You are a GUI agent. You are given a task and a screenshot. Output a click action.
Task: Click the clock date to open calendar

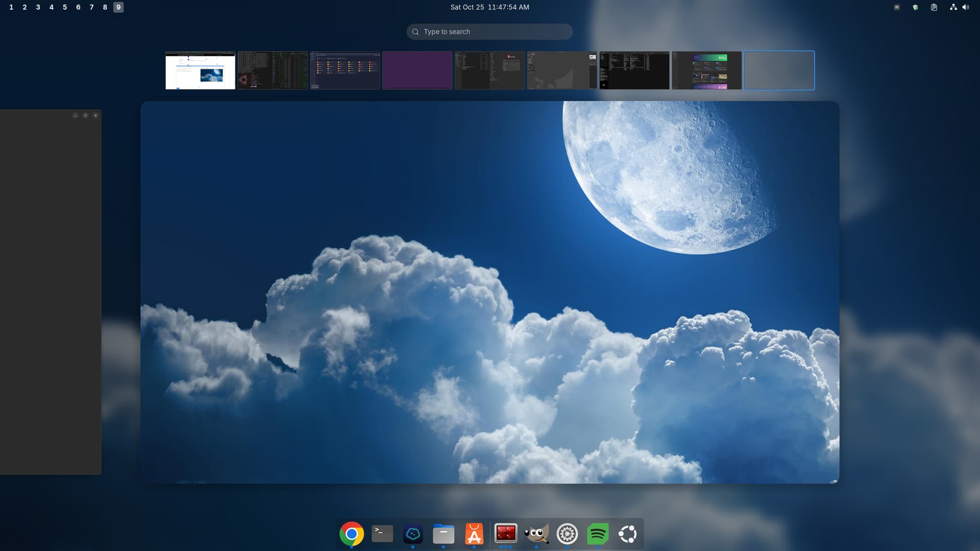click(x=489, y=7)
